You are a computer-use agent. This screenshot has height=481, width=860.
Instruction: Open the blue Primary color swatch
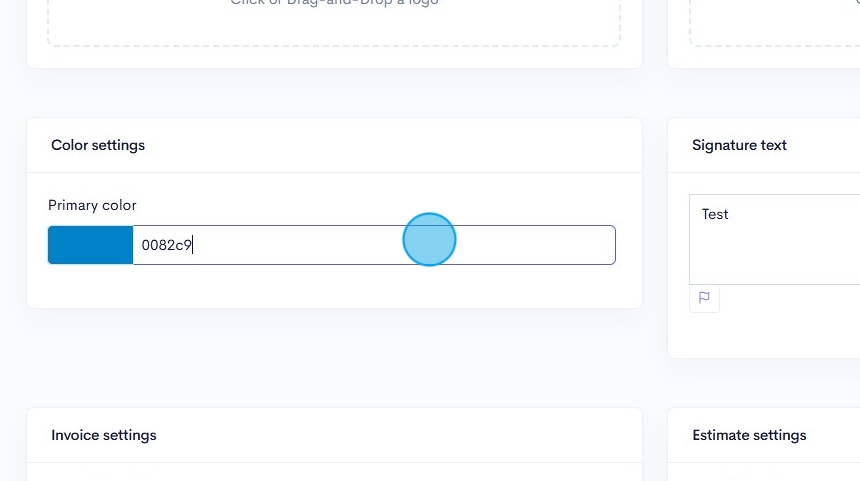(90, 245)
